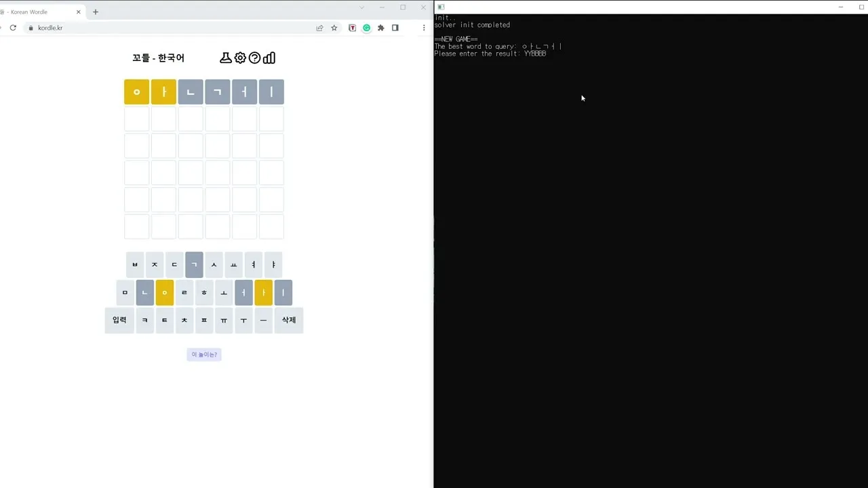Share this page from the address bar
The height and width of the screenshot is (488, 868).
[319, 28]
